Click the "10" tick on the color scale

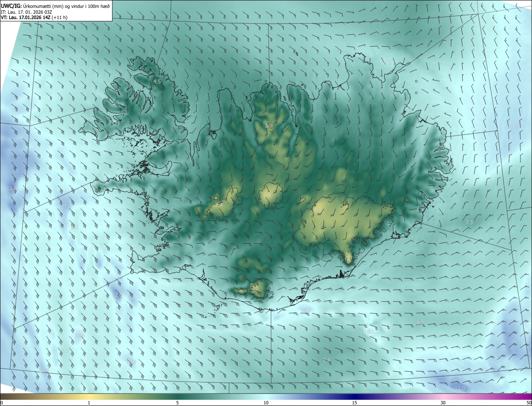pyautogui.click(x=266, y=403)
